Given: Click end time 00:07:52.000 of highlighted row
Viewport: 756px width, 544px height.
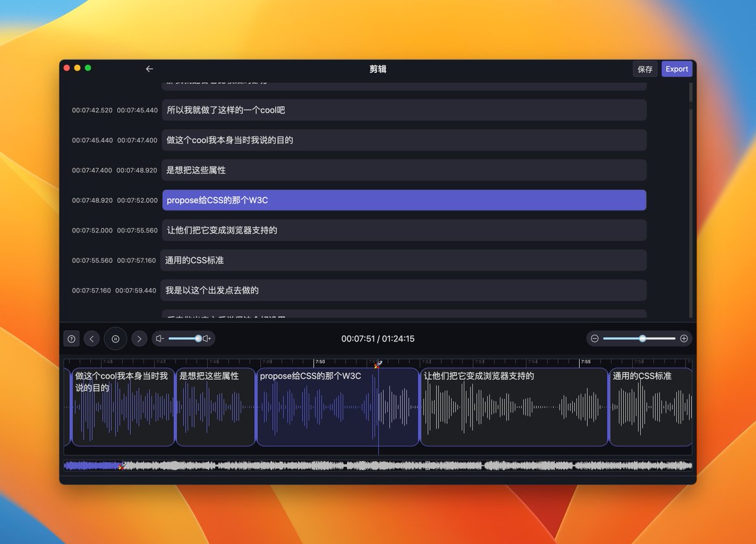Looking at the screenshot, I should (x=137, y=200).
